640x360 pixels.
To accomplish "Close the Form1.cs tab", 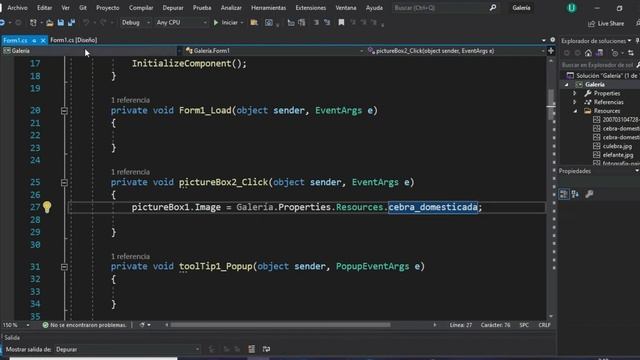I will [43, 40].
